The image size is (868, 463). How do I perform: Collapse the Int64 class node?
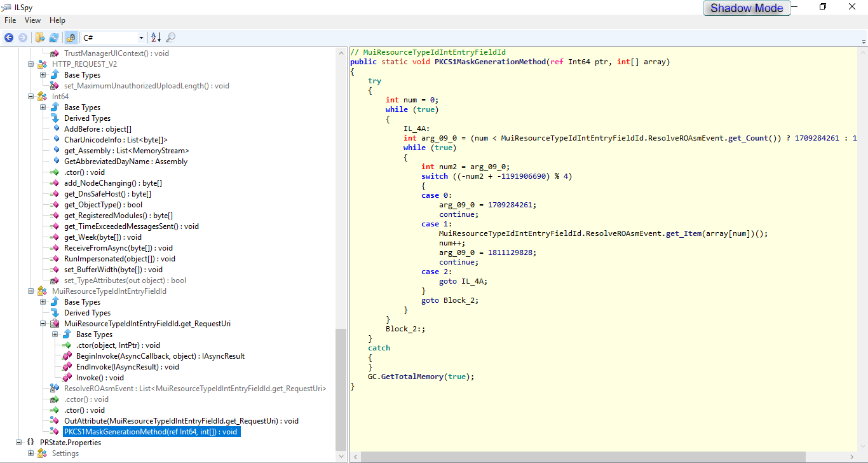(31, 97)
